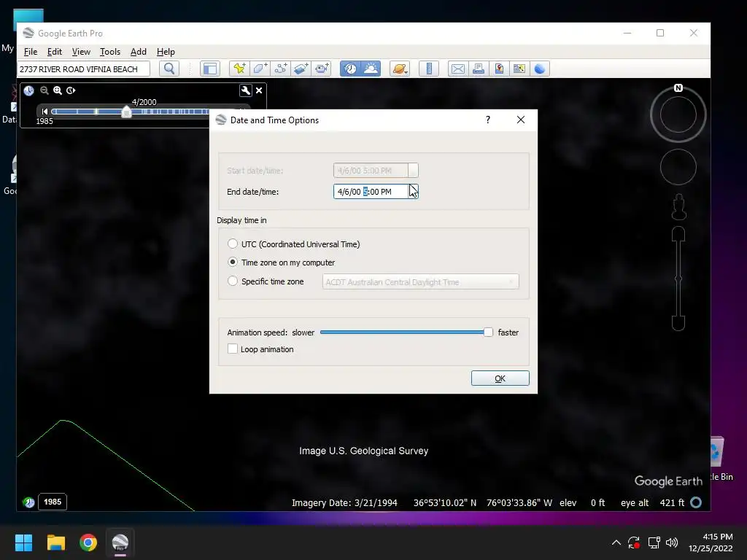The width and height of the screenshot is (747, 560).
Task: Toggle the historical imagery clock icon
Action: pos(350,69)
